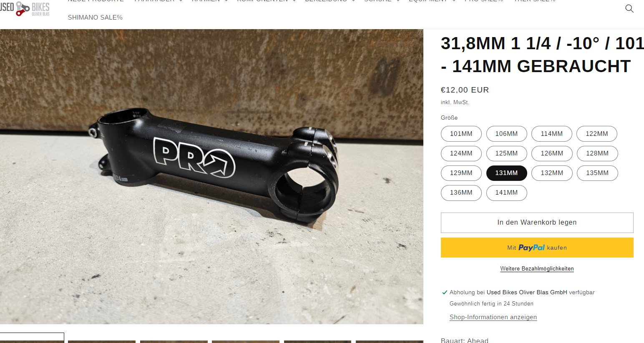The image size is (644, 343).
Task: Click the selected 131MM size pill
Action: (x=506, y=173)
